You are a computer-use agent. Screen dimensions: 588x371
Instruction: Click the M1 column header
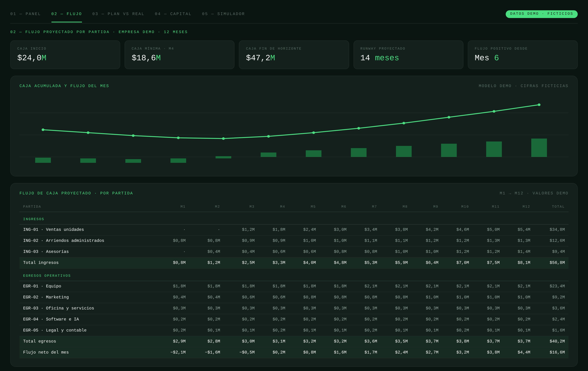[x=183, y=207]
